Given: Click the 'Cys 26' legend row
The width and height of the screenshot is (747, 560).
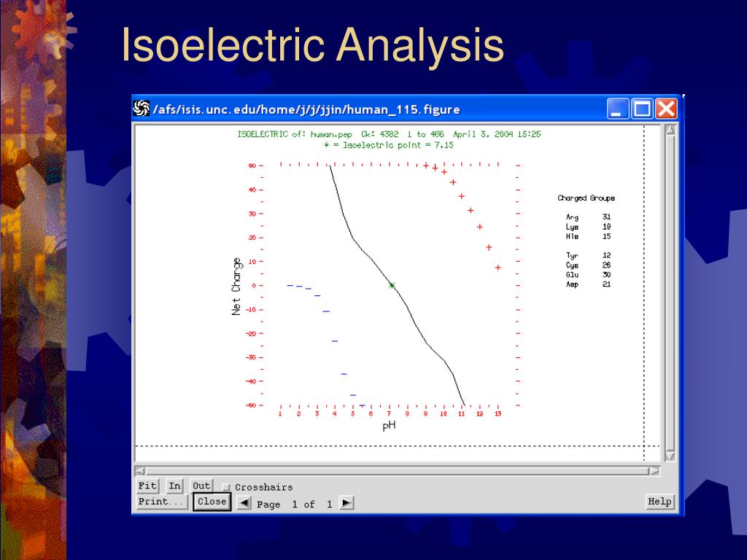Looking at the screenshot, I should [588, 265].
